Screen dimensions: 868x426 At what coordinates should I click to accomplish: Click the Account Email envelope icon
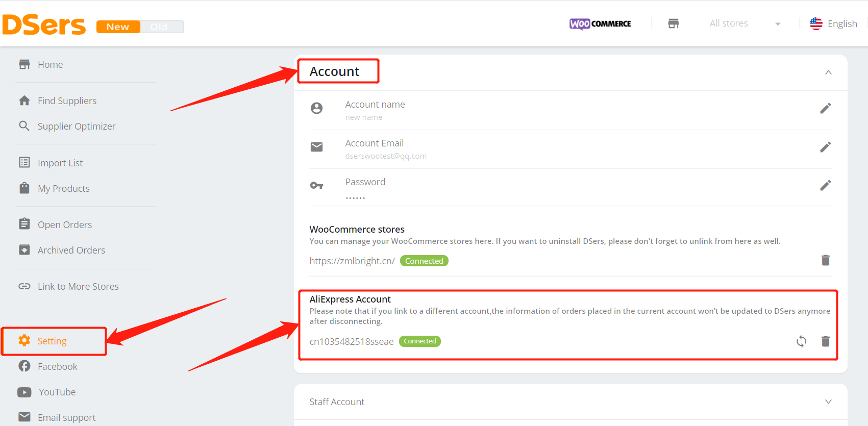pos(317,147)
